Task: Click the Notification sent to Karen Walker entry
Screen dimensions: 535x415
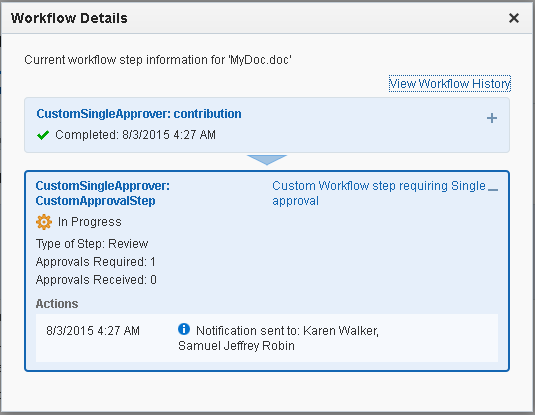Action: coord(278,338)
